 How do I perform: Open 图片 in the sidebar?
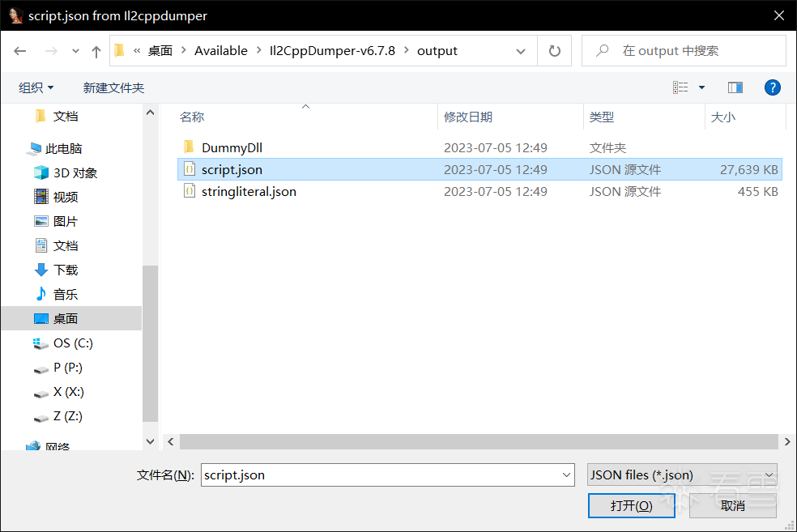66,222
